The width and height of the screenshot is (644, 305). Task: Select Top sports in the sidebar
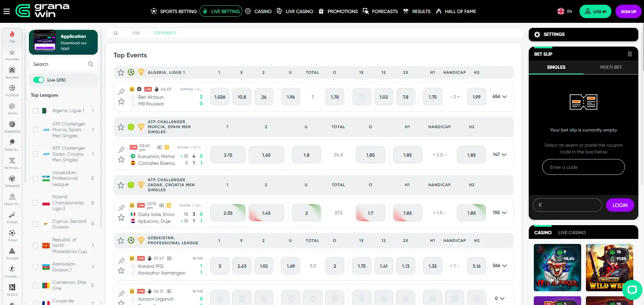[x=12, y=37]
